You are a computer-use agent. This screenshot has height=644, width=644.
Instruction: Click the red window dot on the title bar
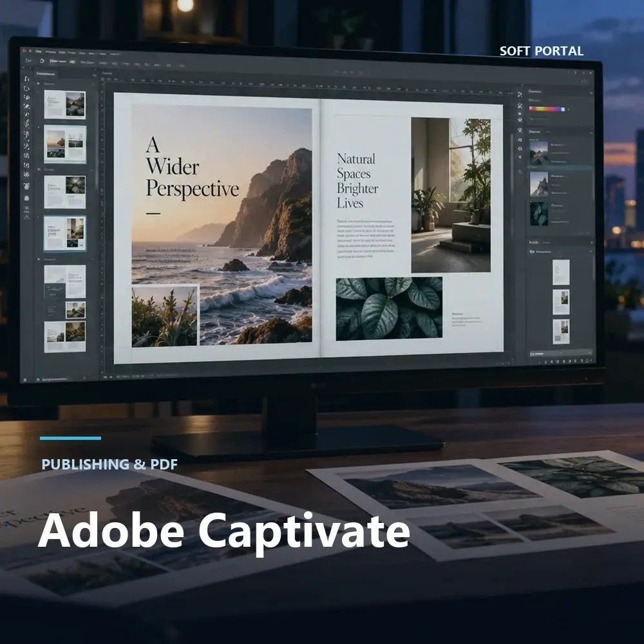24,50
